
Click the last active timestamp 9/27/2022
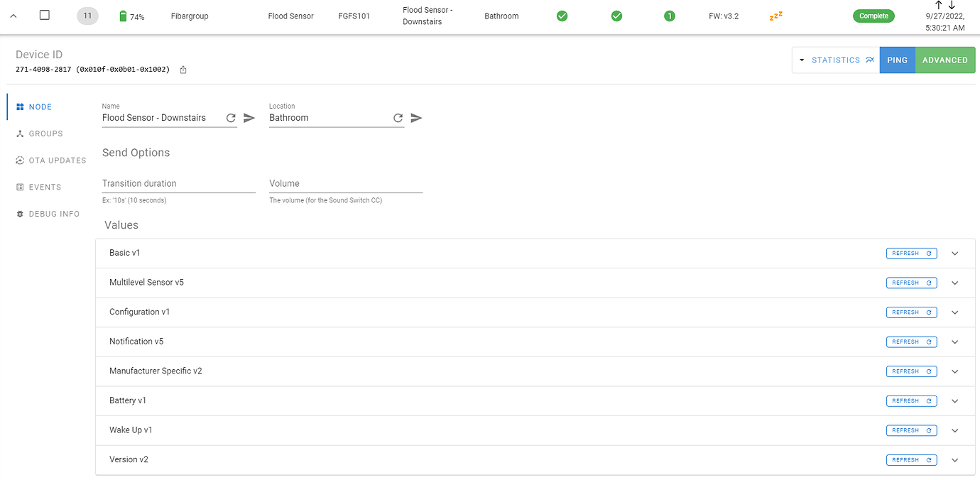pos(945,21)
